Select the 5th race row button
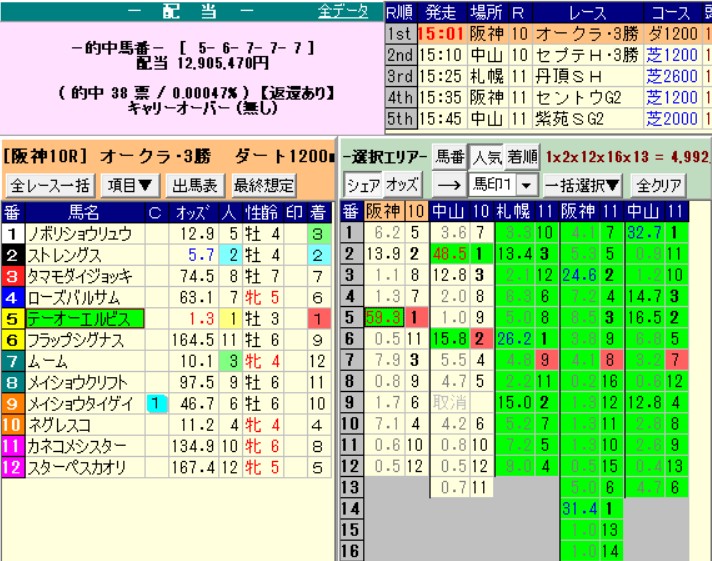Viewport: 712px width, 561px height. [399, 118]
